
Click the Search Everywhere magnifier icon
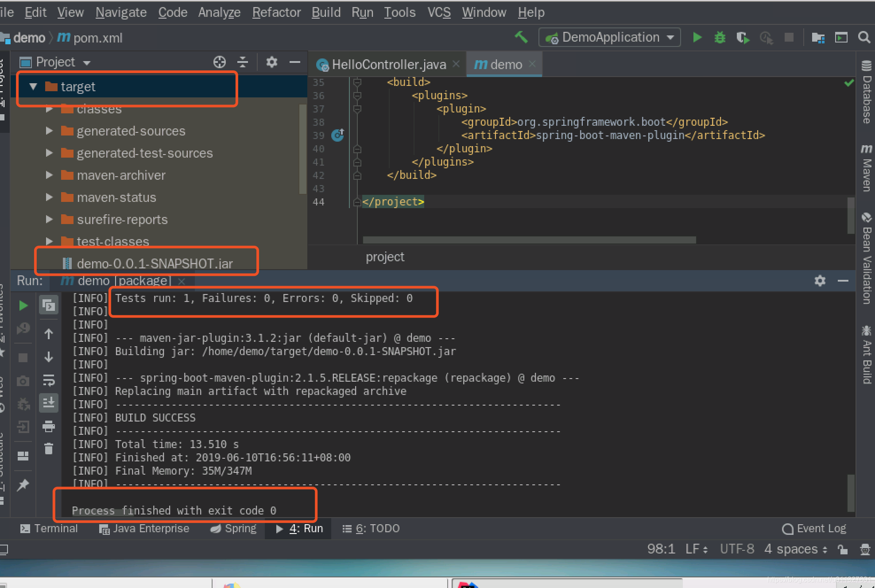(864, 38)
